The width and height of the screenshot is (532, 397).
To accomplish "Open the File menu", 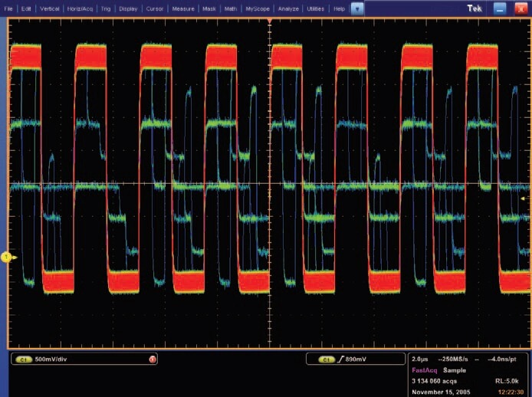I will click(9, 8).
